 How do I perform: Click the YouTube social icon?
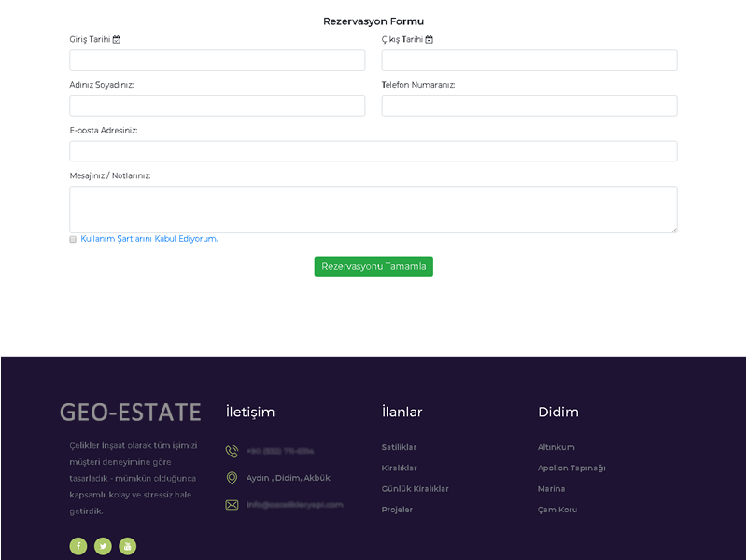127,546
